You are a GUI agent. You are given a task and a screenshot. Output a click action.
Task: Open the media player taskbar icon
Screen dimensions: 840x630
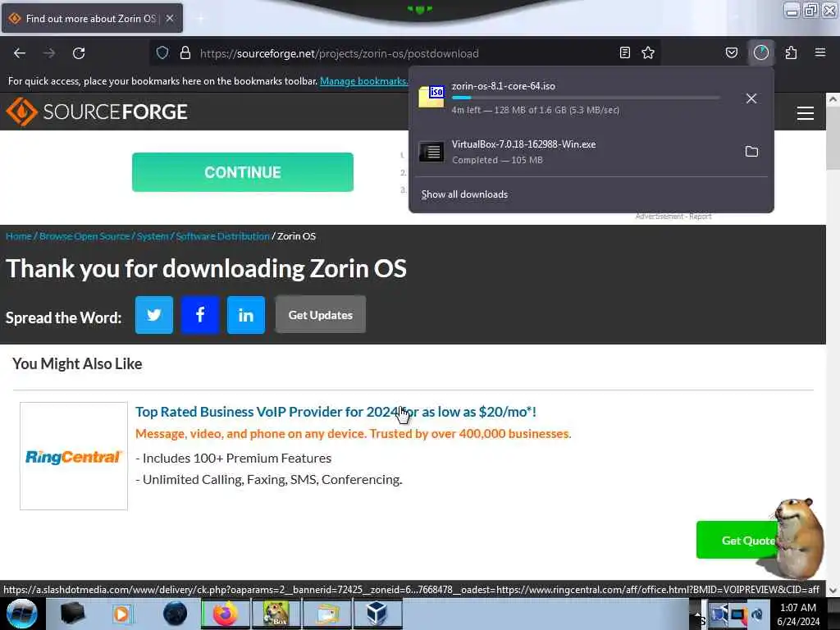[x=122, y=614]
